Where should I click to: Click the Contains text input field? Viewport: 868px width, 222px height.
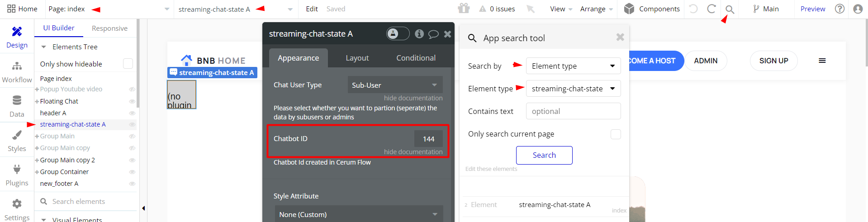click(x=573, y=111)
